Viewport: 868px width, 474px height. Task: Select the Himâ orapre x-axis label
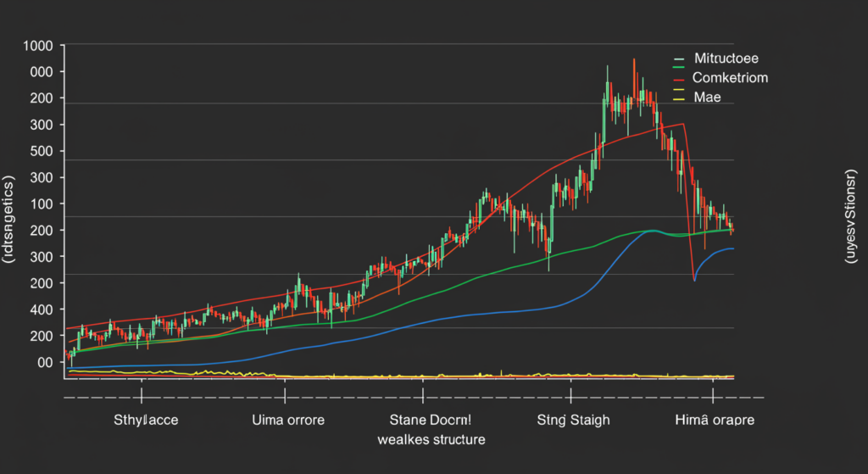point(714,420)
